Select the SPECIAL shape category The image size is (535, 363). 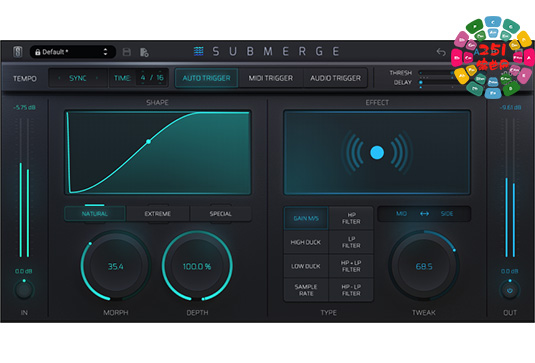[221, 214]
